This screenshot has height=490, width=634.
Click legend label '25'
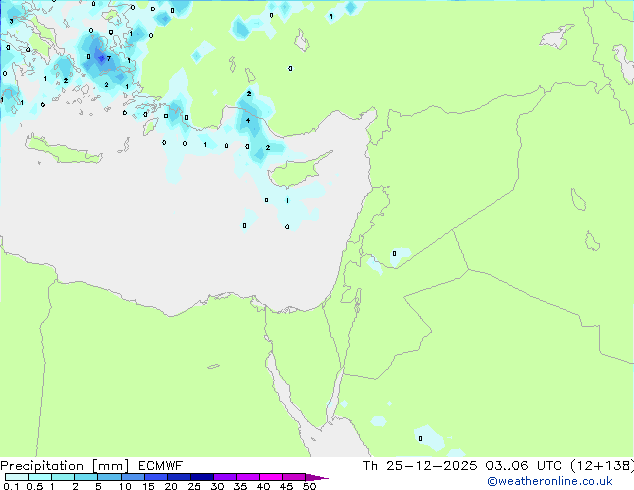click(194, 486)
